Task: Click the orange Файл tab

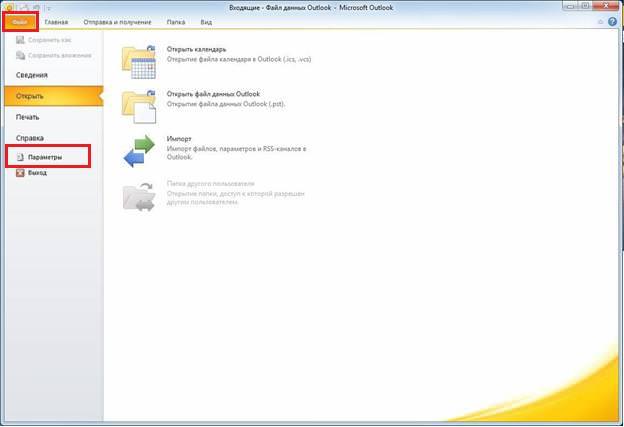Action: (20, 22)
